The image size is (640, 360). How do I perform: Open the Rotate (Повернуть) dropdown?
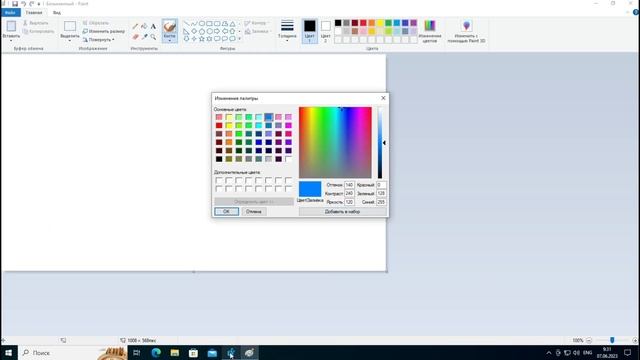[99, 40]
